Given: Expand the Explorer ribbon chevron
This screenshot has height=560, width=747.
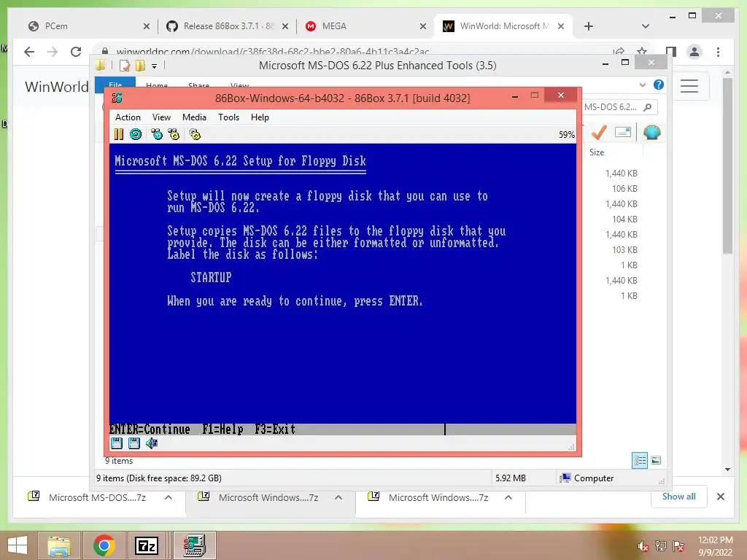Looking at the screenshot, I should [643, 85].
